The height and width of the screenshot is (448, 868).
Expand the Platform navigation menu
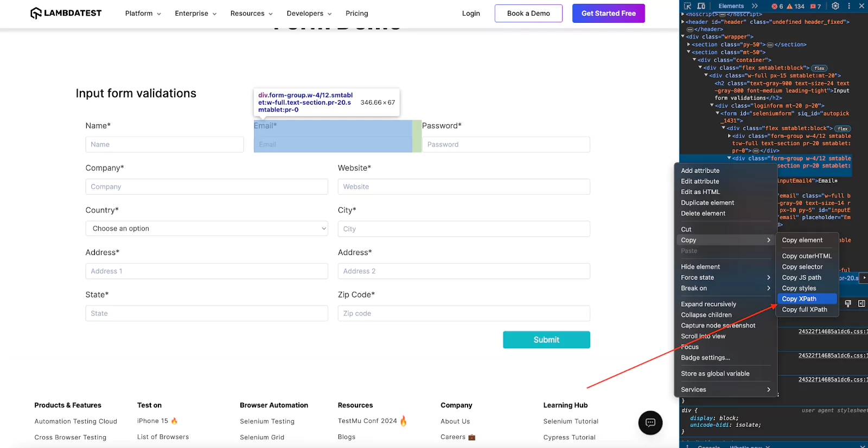(143, 14)
